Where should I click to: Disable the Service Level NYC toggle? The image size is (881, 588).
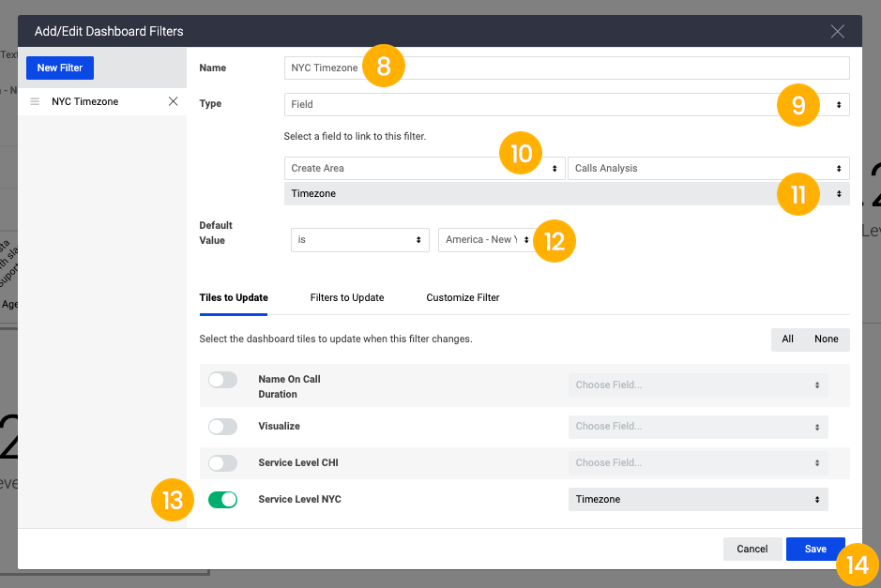(223, 499)
